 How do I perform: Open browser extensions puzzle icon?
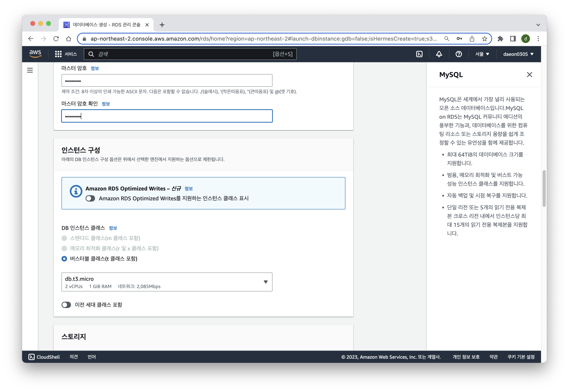pos(500,39)
